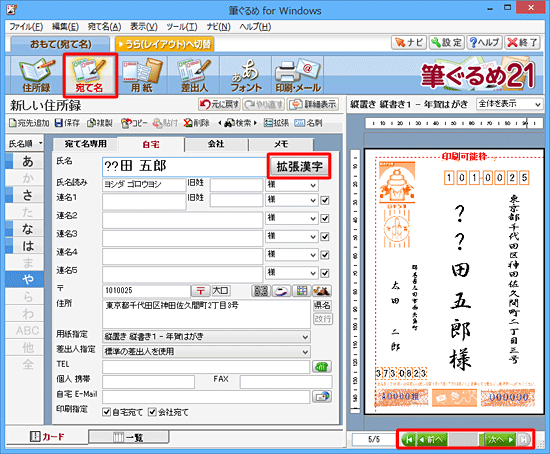Image resolution: width=550 pixels, height=454 pixels.
Task: Click 宛先追加 add recipient
Action: 29,123
